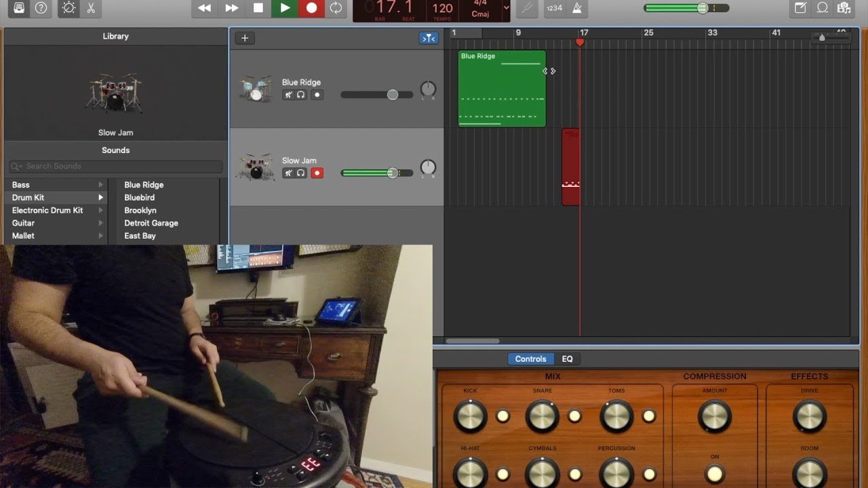
Task: Click the Blue Ridge track volume slider
Action: (x=377, y=95)
